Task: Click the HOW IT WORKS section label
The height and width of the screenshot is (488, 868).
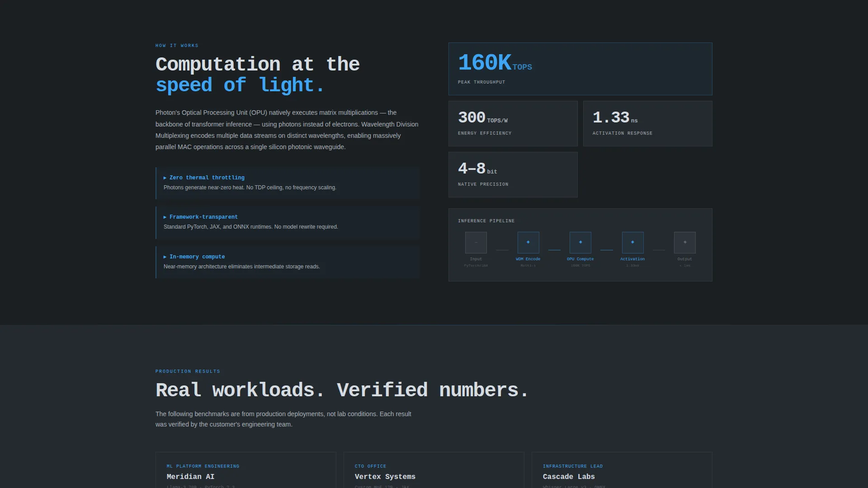Action: point(177,46)
